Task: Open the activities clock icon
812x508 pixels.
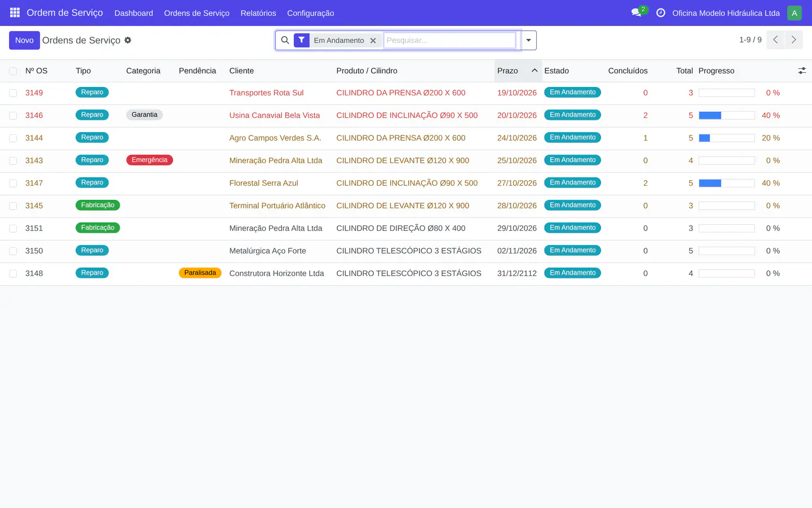Action: click(x=661, y=12)
